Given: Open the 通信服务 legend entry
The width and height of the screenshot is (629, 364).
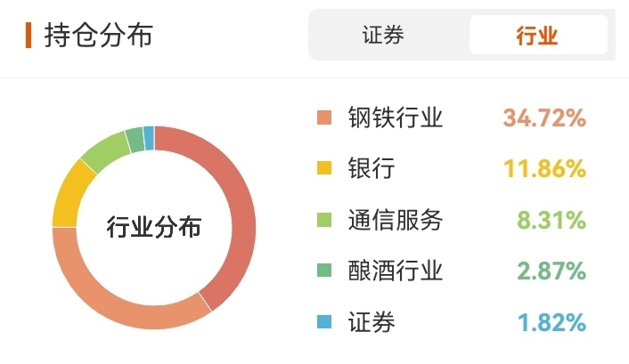Looking at the screenshot, I should click(395, 220).
